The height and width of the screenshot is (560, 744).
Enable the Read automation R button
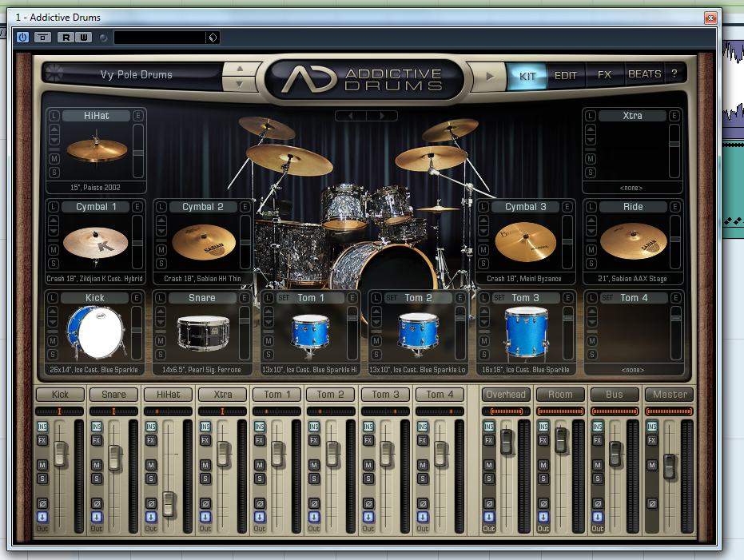(66, 37)
